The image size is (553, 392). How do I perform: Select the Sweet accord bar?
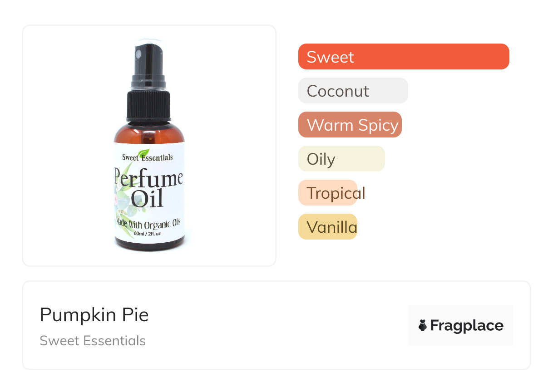tap(404, 57)
